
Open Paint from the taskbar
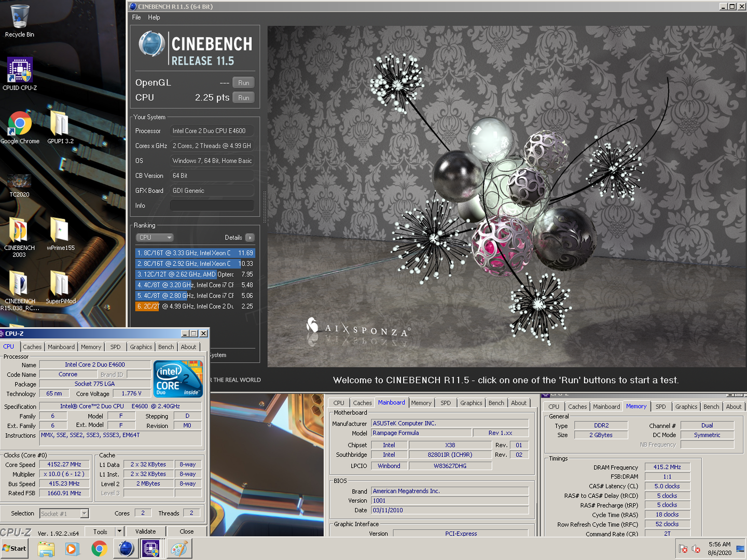(179, 549)
